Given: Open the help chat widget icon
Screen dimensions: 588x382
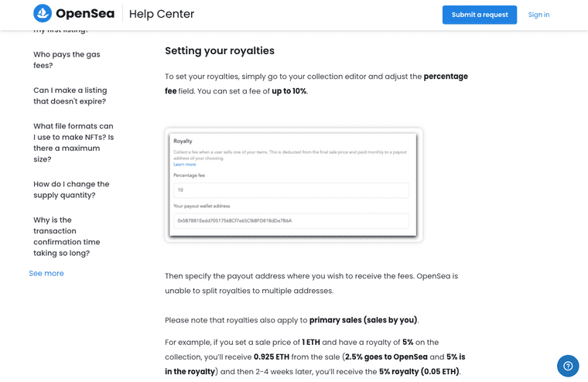Looking at the screenshot, I should pos(568,366).
